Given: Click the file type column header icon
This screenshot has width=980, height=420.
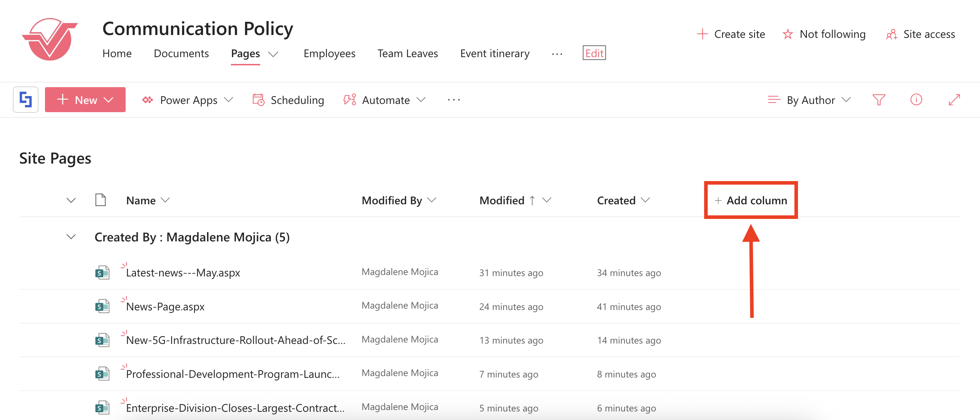Looking at the screenshot, I should click(x=100, y=200).
